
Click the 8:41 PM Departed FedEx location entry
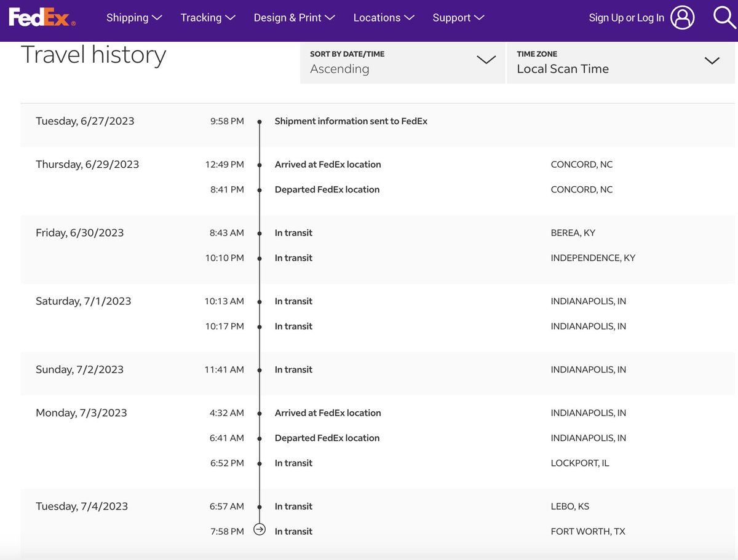tap(327, 189)
